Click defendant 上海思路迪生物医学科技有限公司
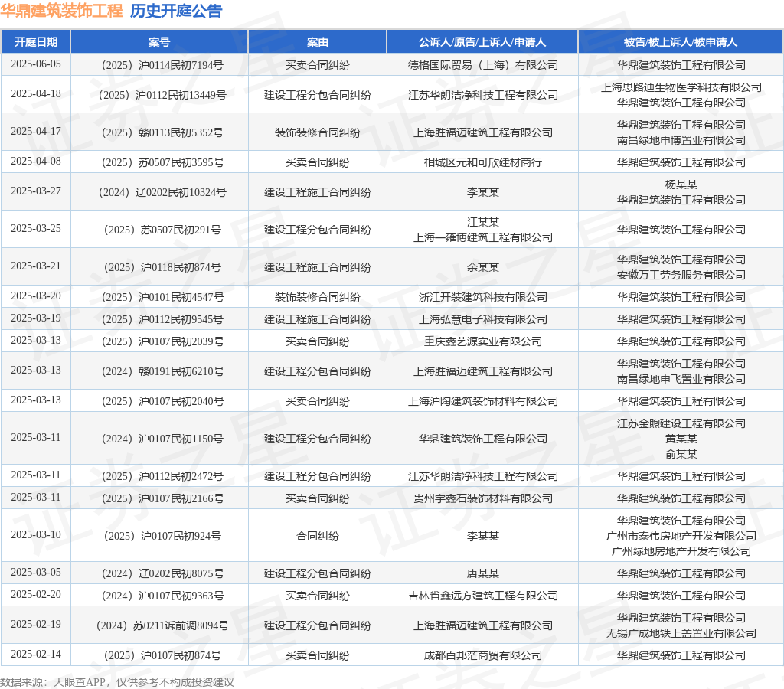The image size is (784, 689). tap(681, 87)
